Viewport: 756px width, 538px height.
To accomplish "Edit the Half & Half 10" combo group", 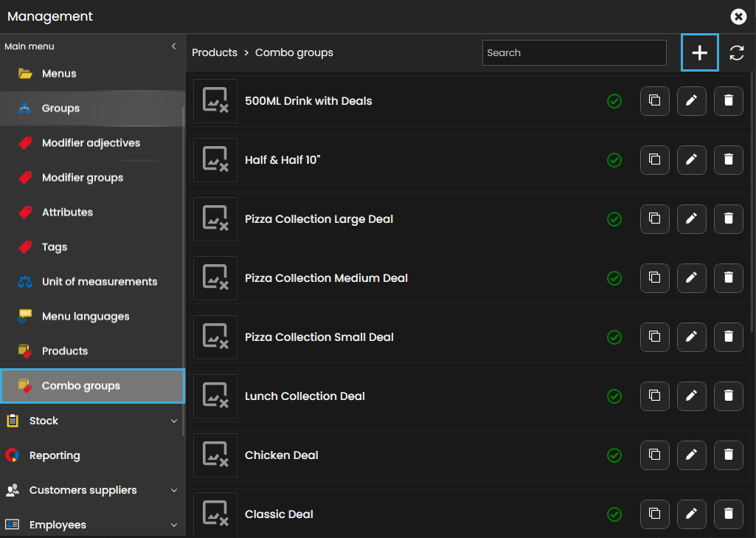I will click(691, 160).
